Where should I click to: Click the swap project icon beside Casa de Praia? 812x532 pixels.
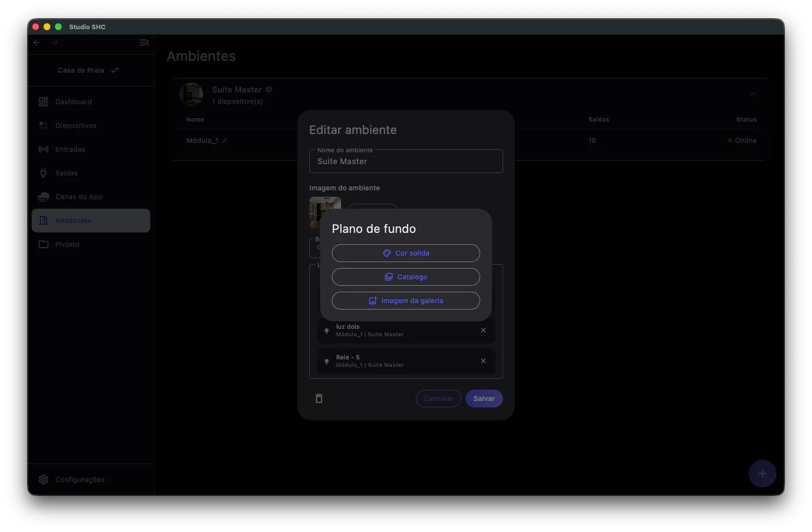[x=115, y=70]
